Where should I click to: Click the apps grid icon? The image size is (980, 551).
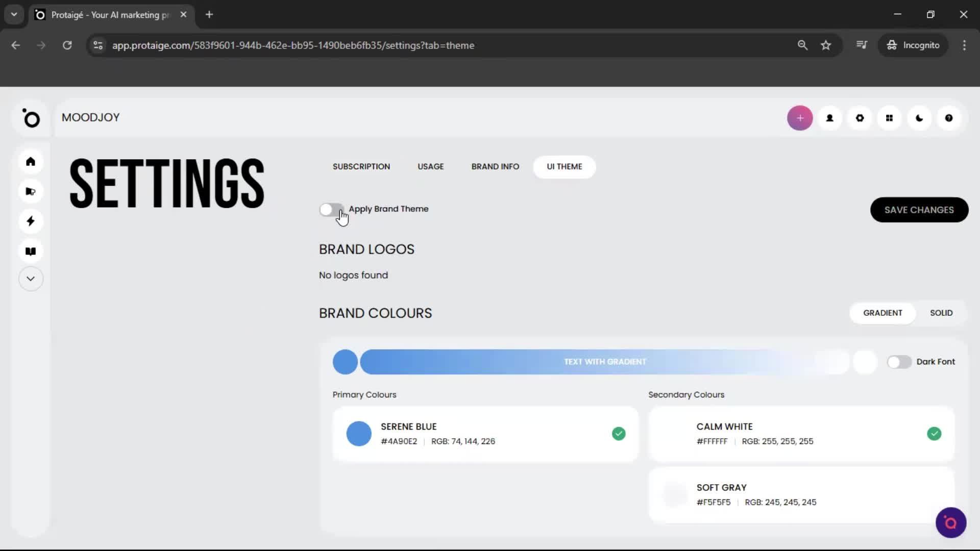pos(889,118)
